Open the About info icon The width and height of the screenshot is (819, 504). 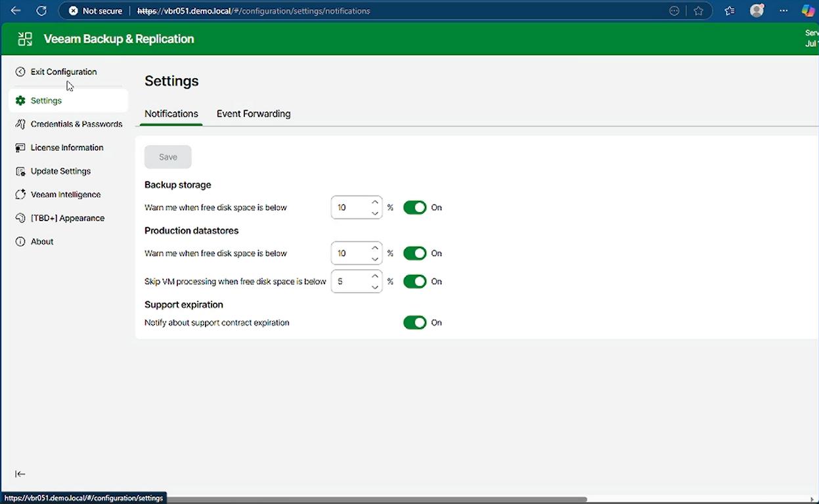[x=20, y=241]
